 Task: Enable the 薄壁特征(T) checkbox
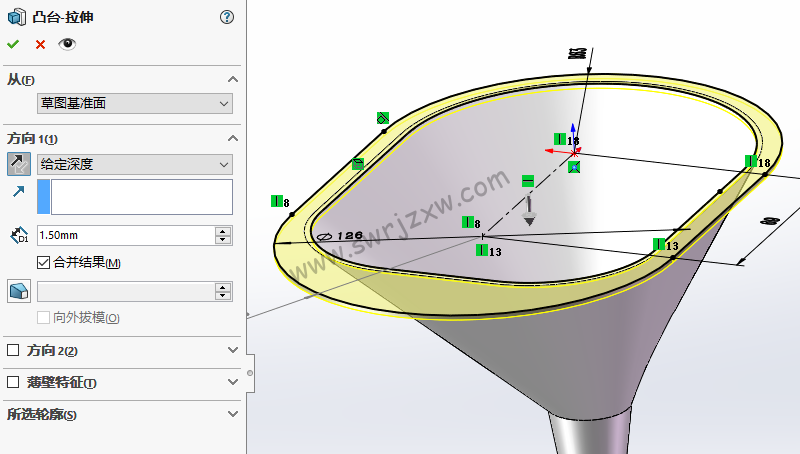[13, 382]
